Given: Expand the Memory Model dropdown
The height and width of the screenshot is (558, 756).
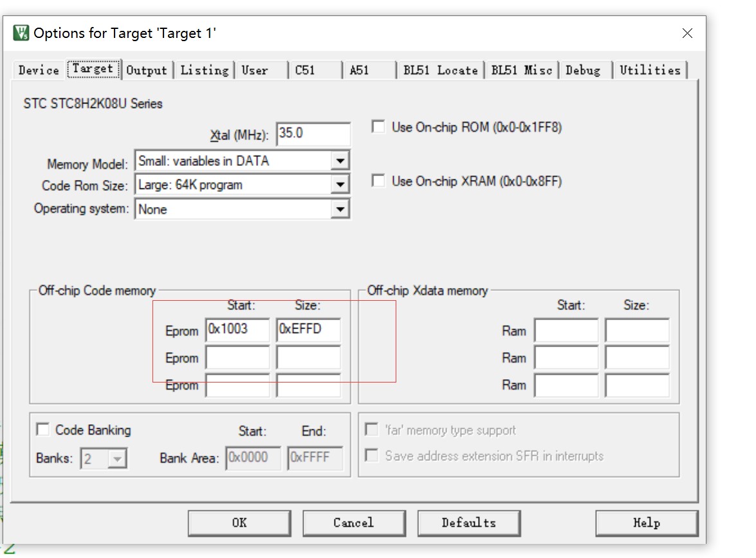Looking at the screenshot, I should point(340,161).
